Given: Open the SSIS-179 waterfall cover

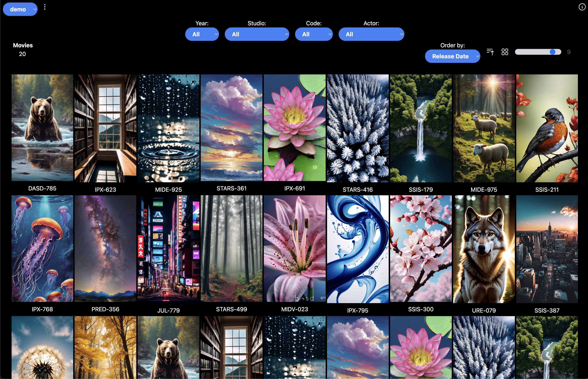Looking at the screenshot, I should coord(421,128).
